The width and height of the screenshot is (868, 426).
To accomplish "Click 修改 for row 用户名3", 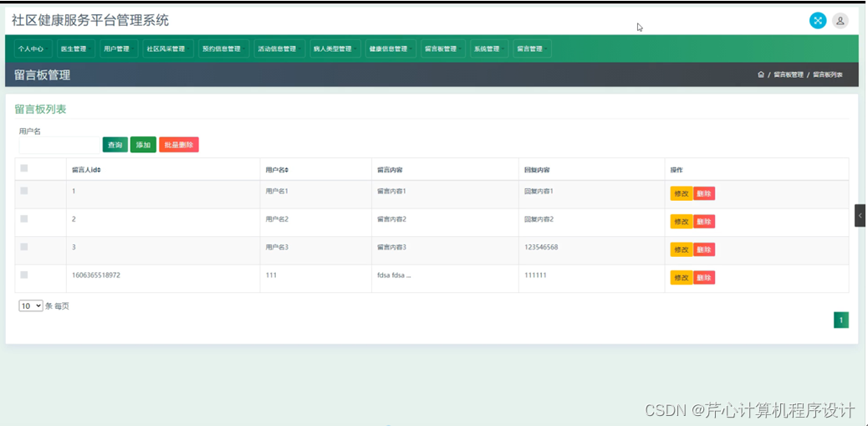I will [x=682, y=249].
